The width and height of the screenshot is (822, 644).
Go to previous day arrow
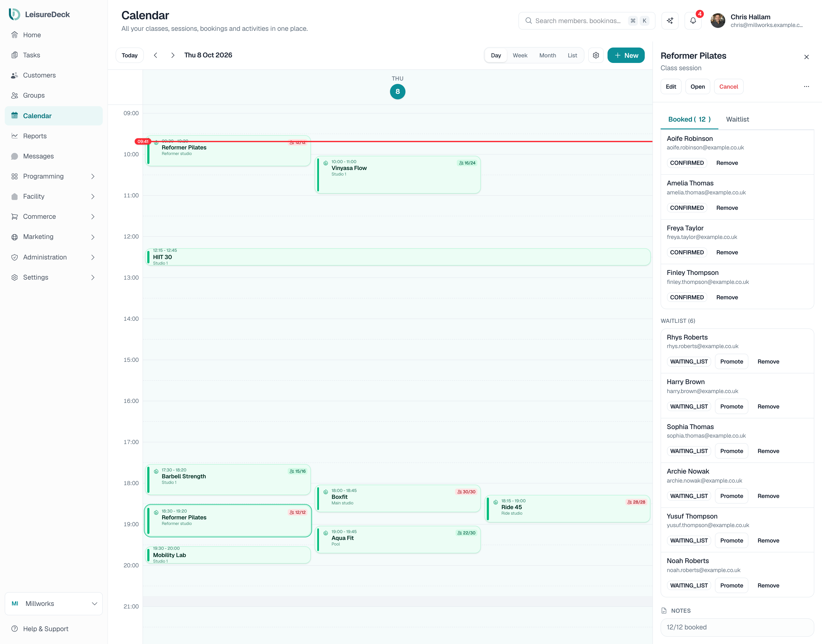(155, 55)
